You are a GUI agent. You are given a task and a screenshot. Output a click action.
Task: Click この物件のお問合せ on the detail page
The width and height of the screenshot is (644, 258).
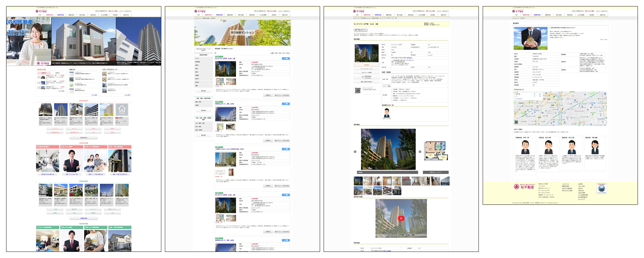(367, 82)
